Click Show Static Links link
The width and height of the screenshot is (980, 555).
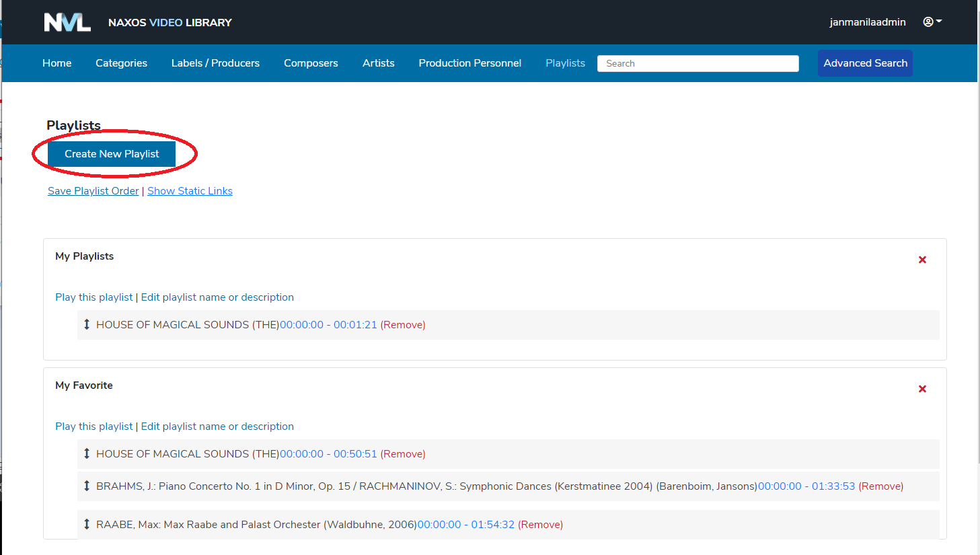tap(190, 191)
